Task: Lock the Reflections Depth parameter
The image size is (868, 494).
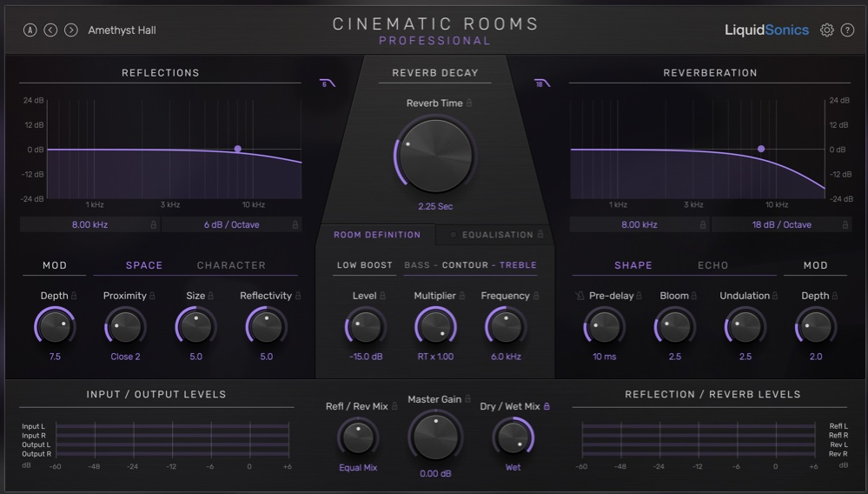Action: (74, 296)
